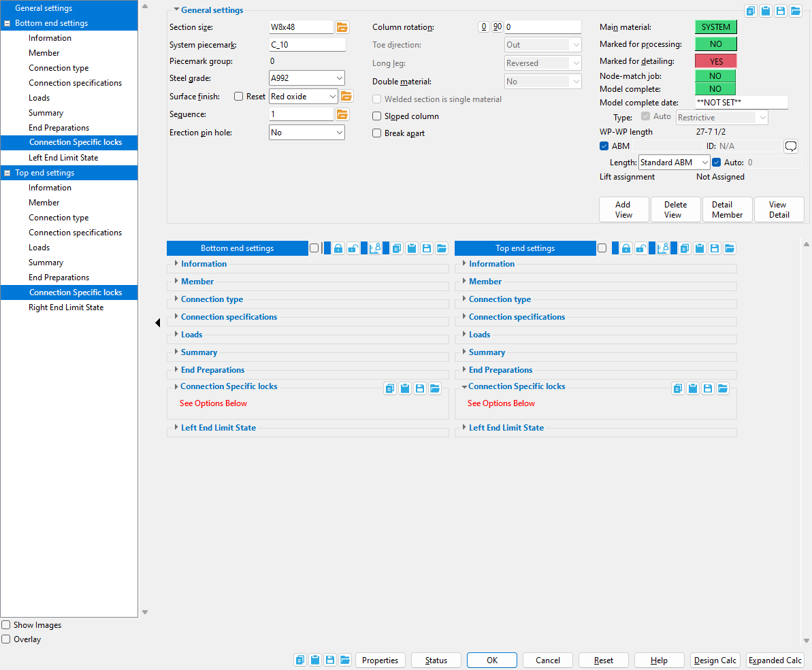Open the Sequence folder browser icon
Image resolution: width=812 pixels, height=670 pixels.
click(x=342, y=114)
